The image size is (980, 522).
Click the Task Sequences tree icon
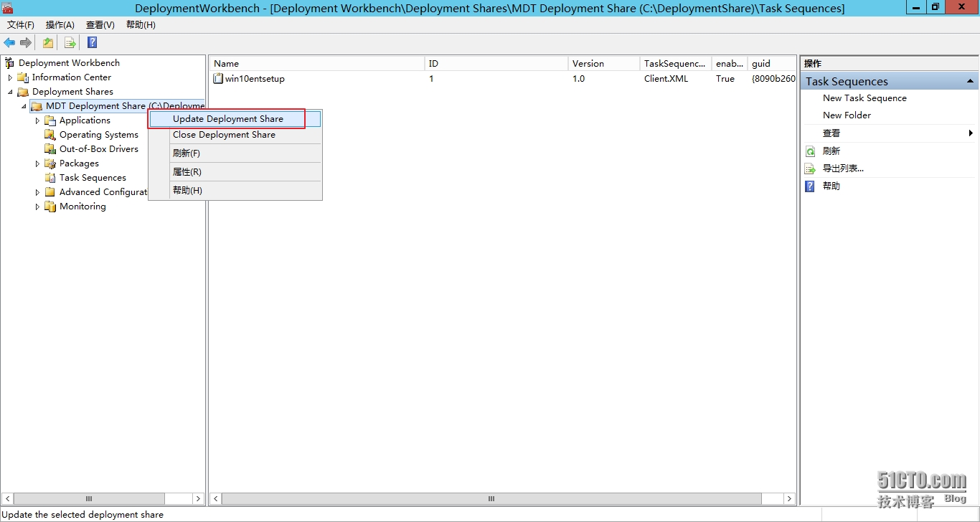point(50,178)
